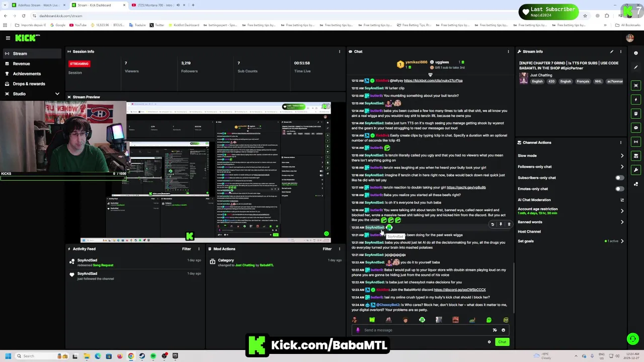The width and height of the screenshot is (644, 362).
Task: Open BabaWorld discord.gg invite link
Action: point(459,290)
